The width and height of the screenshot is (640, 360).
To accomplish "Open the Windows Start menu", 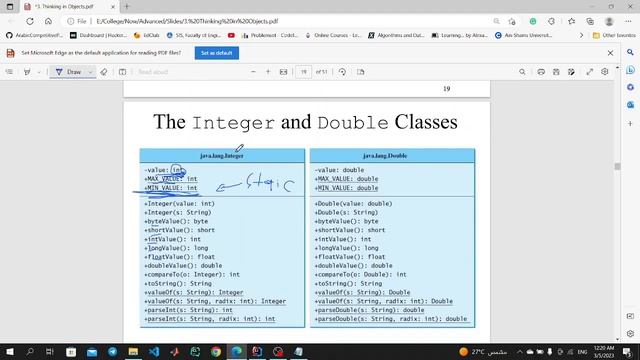I will tap(9, 351).
